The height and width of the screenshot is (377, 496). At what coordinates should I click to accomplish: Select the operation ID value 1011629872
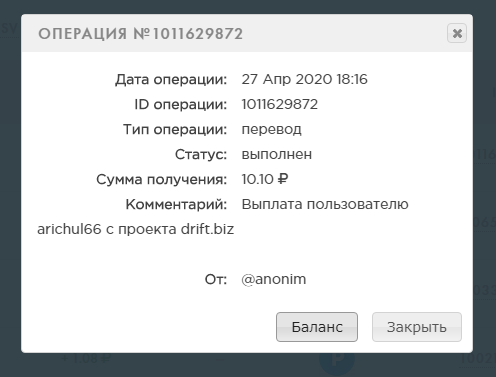point(280,104)
